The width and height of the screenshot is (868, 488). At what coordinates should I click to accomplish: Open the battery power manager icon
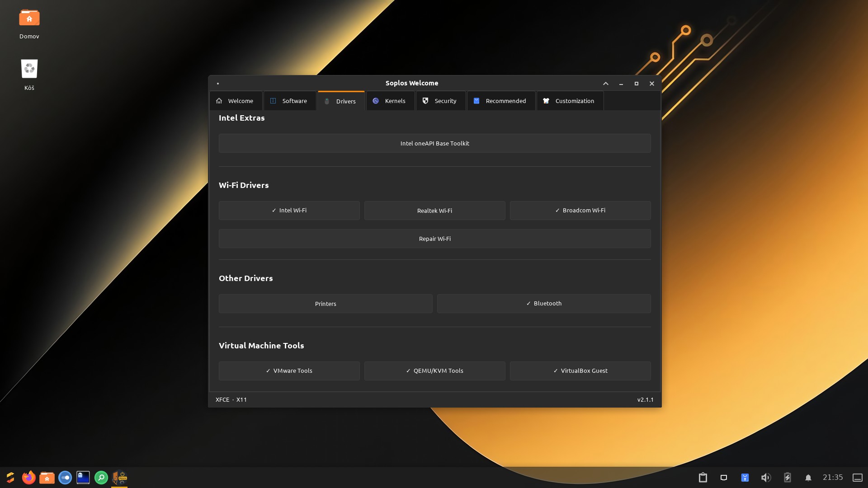click(x=788, y=478)
